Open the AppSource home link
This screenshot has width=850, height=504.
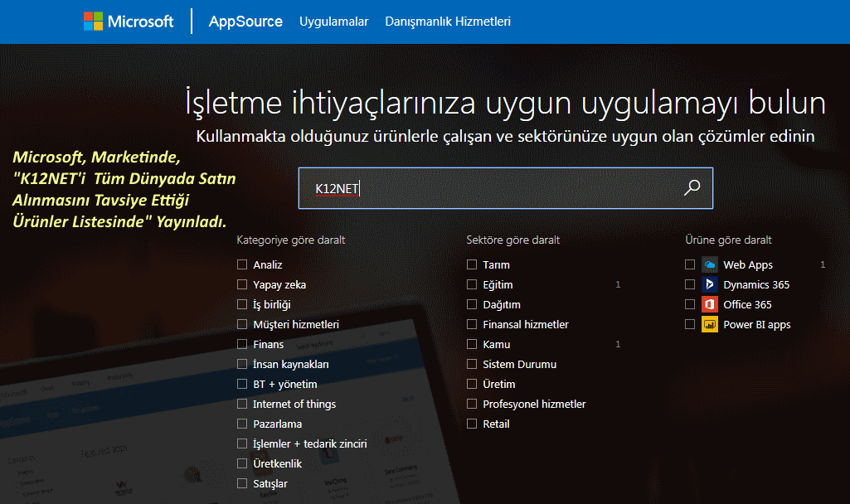[x=245, y=22]
